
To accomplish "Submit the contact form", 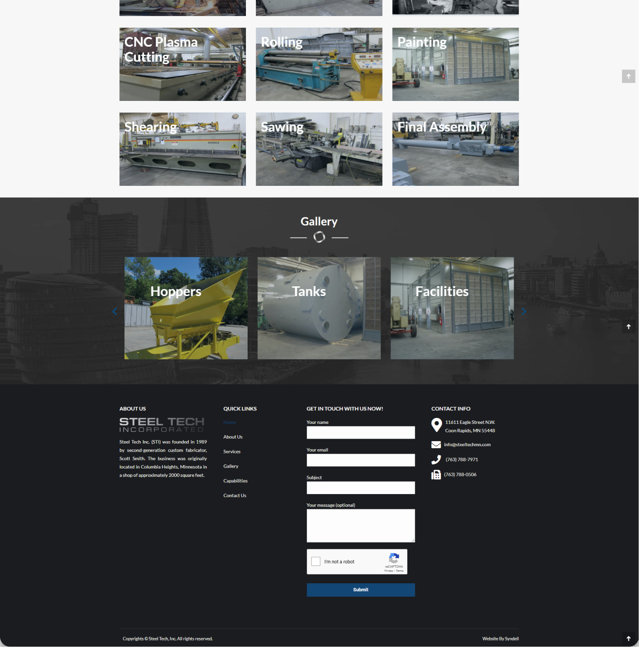I will point(361,590).
